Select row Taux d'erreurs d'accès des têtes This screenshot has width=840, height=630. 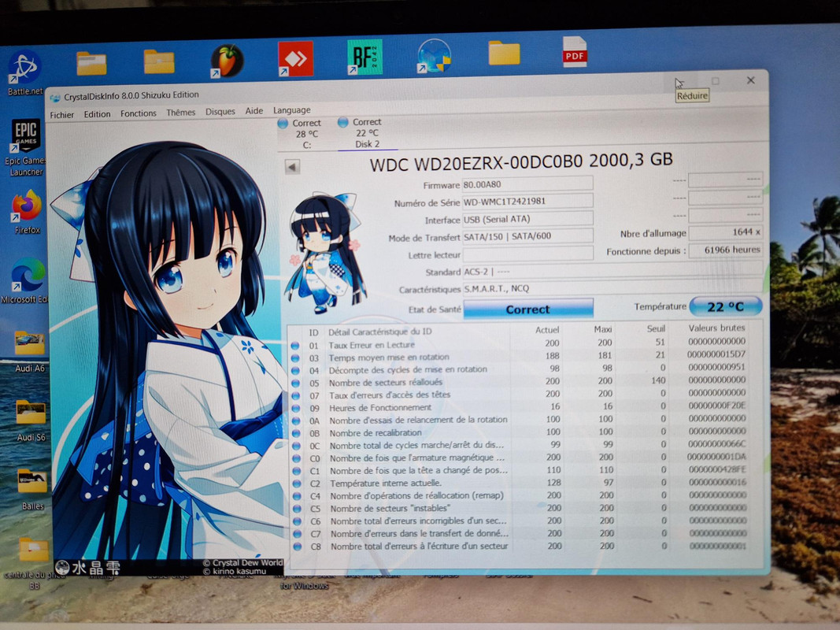pyautogui.click(x=520, y=395)
